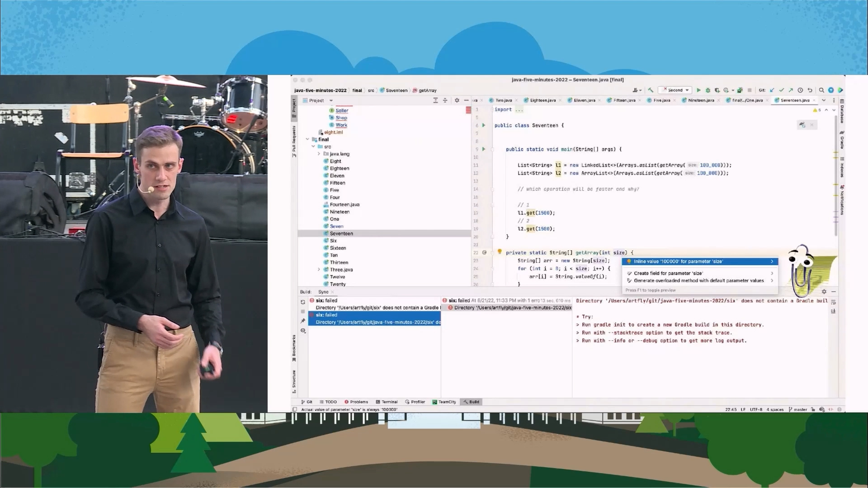Collapse the final module folder
Viewport: 868px width, 488px height.
click(307, 140)
